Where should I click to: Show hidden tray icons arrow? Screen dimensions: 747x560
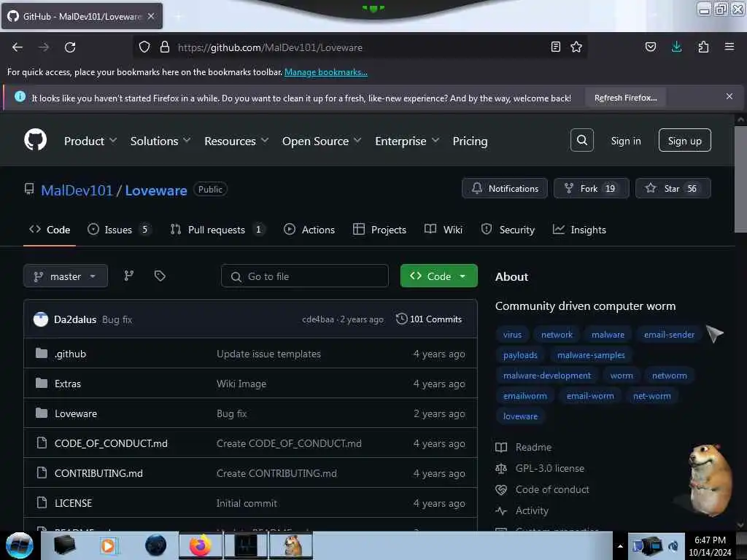pos(620,546)
